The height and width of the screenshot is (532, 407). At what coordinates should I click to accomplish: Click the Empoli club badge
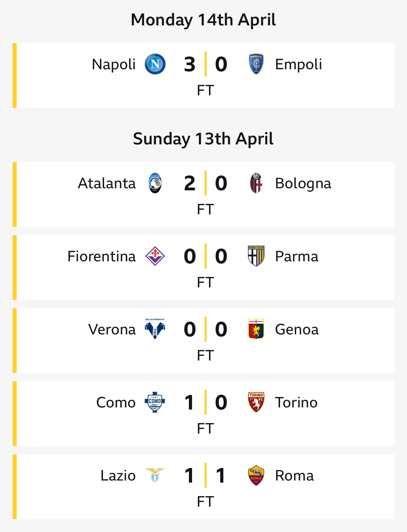coord(256,64)
